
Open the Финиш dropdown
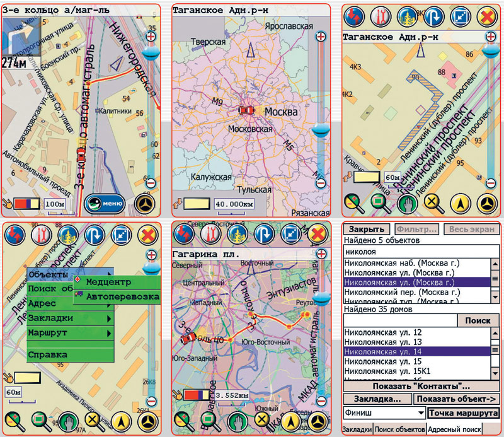384,412
